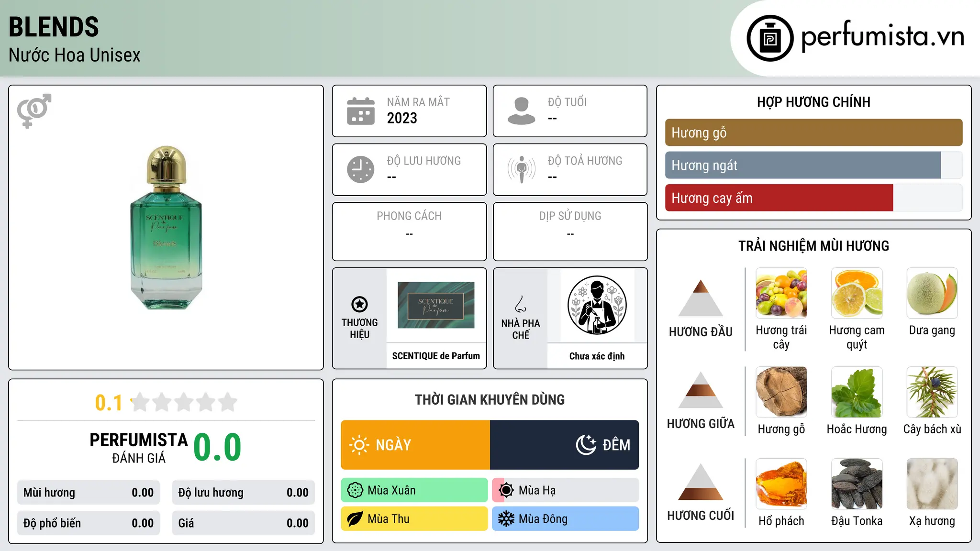Click the Độ phổ biến 0.00 score row
Screen dimensions: 980x551
tap(89, 523)
